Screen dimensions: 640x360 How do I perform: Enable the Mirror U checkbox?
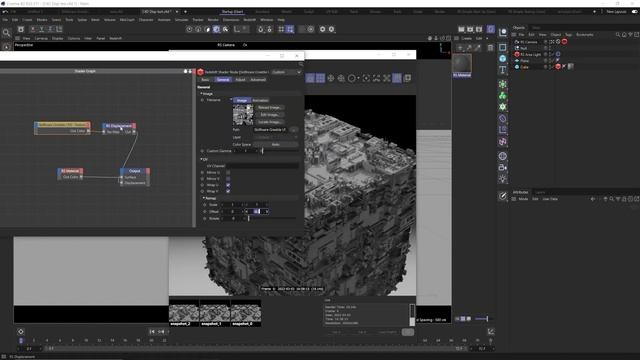pos(228,173)
